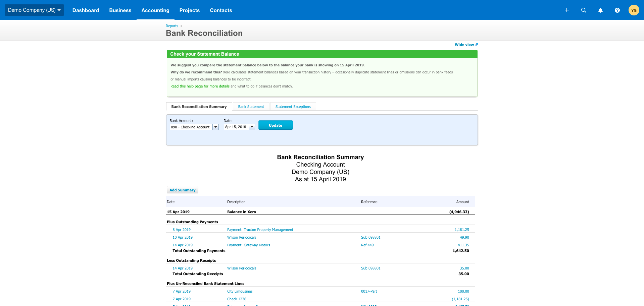Open Payment: Gateway Motors entry

[x=248, y=245]
